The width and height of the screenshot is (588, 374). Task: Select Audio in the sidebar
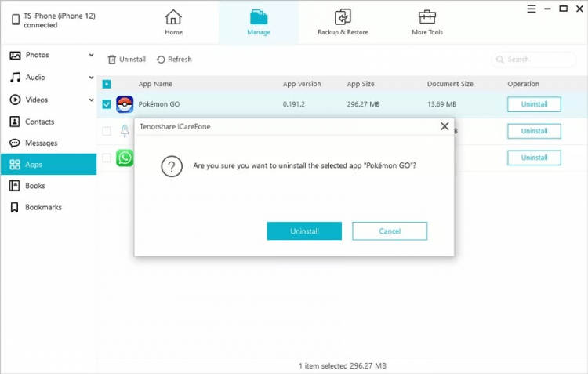pyautogui.click(x=35, y=78)
